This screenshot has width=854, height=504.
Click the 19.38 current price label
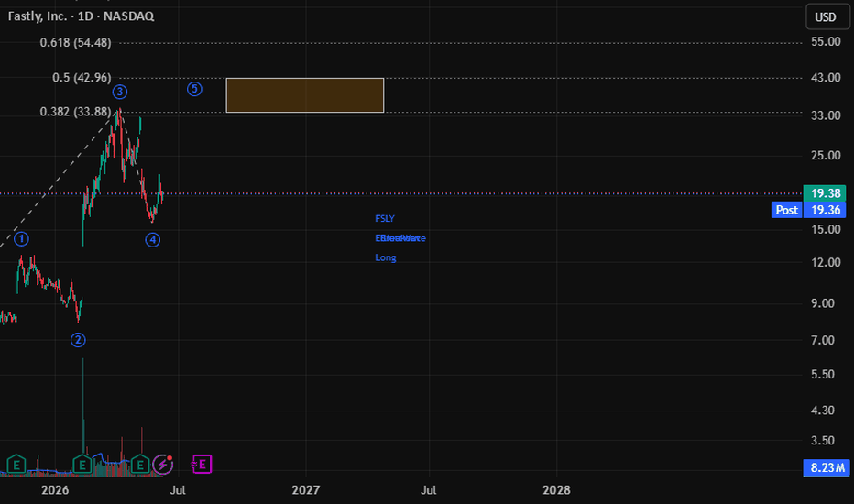pyautogui.click(x=825, y=192)
